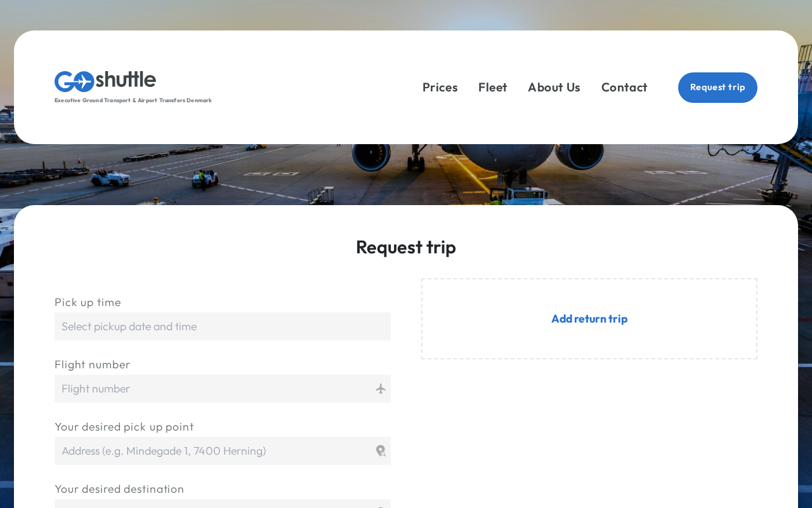Click the map pin icon in pick up address field
Viewport: 812px width, 508px height.
pos(381,451)
